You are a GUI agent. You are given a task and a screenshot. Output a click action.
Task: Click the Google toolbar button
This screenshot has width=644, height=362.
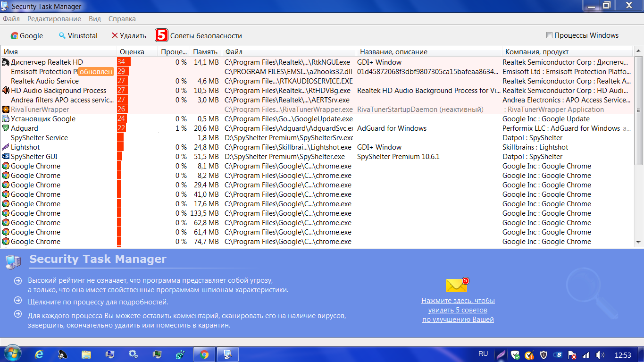(27, 35)
